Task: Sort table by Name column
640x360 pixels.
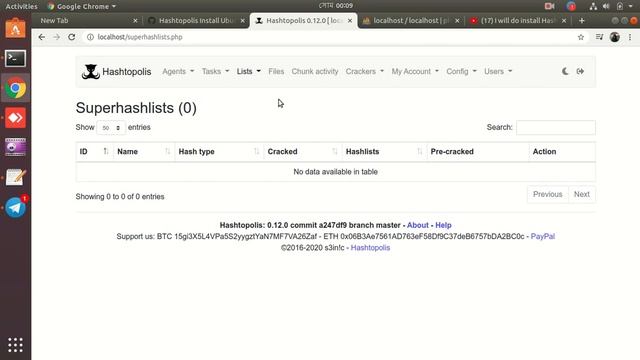Action: pyautogui.click(x=144, y=152)
